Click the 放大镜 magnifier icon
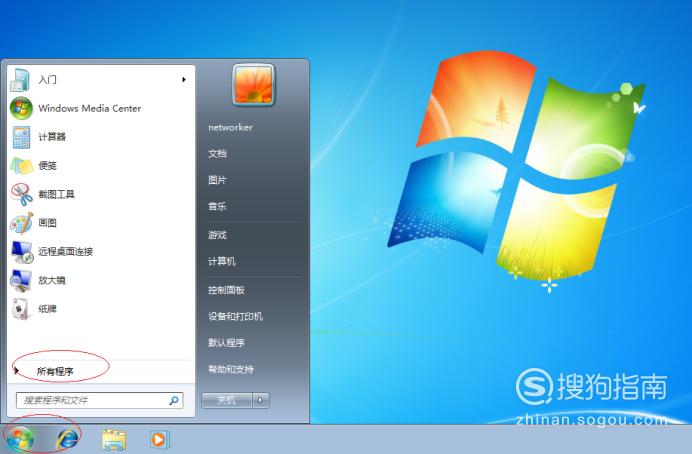This screenshot has height=454, width=692. click(x=21, y=281)
